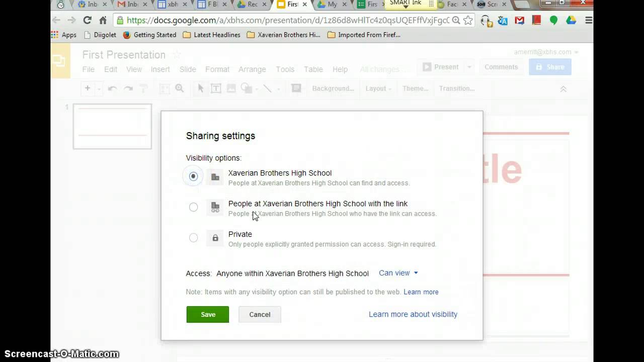Viewport: 644px width, 362px height.
Task: Click the add new slide plus button
Action: pos(88,88)
